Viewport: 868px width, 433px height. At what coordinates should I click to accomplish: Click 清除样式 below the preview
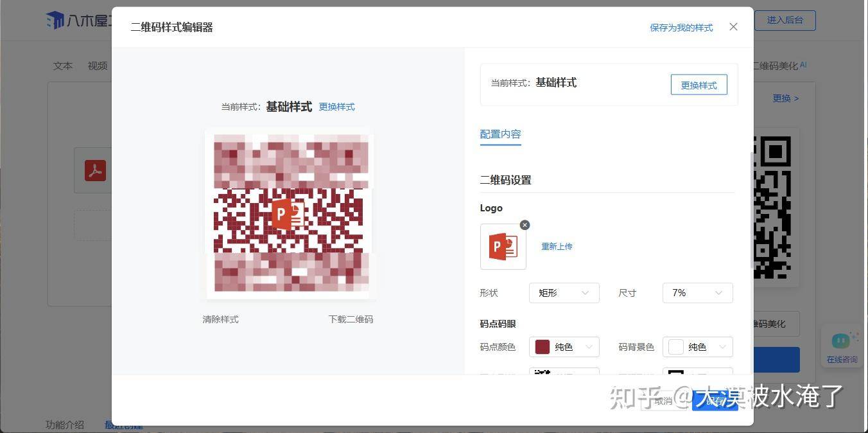220,319
